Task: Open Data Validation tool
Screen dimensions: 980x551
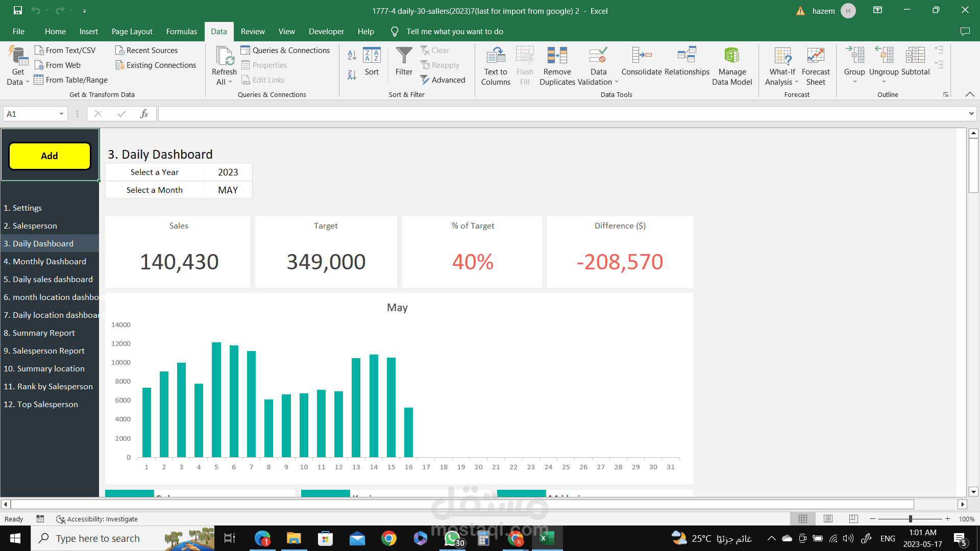Action: tap(598, 66)
